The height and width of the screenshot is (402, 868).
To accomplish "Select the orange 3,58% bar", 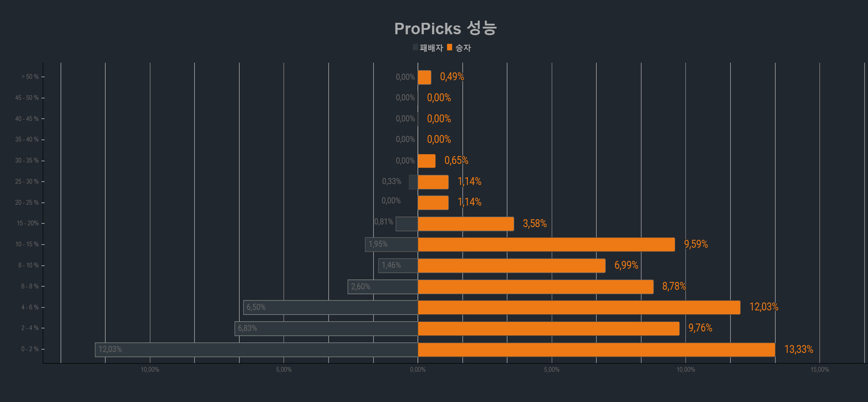I will tap(466, 224).
